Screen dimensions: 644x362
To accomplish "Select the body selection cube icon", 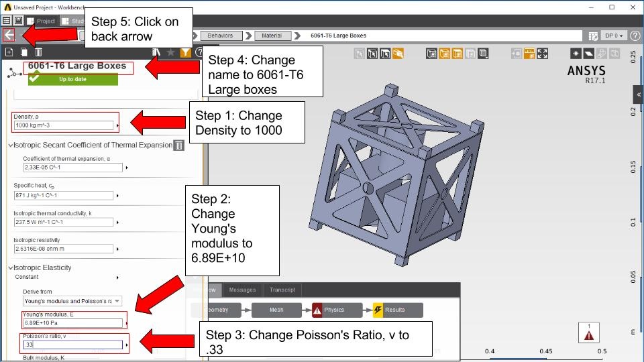I will [x=360, y=54].
